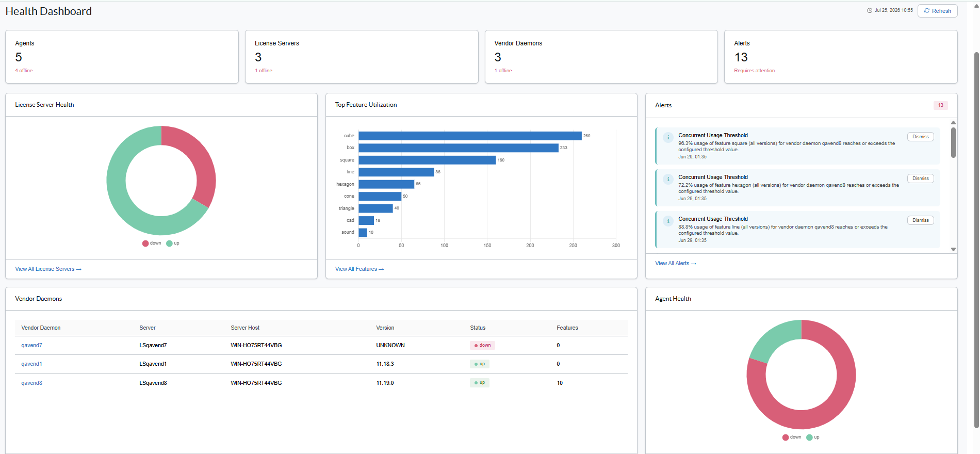
Task: Dismiss the line feature usage alert
Action: pyautogui.click(x=920, y=220)
